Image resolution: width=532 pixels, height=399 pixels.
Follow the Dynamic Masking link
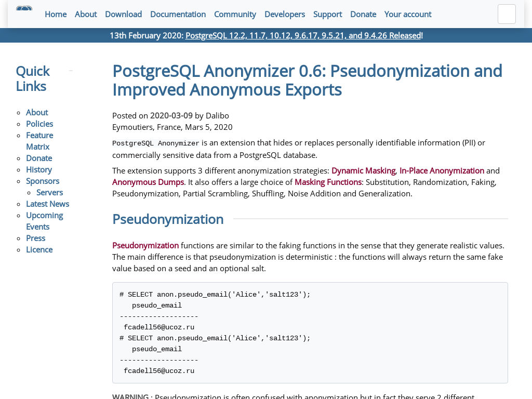[363, 170]
